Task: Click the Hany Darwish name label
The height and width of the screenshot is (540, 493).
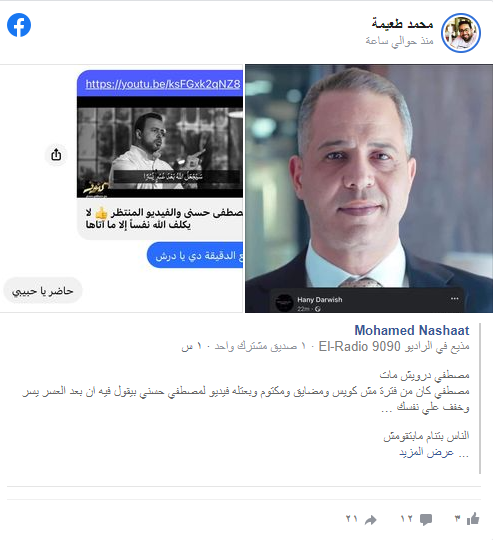Action: [320, 300]
